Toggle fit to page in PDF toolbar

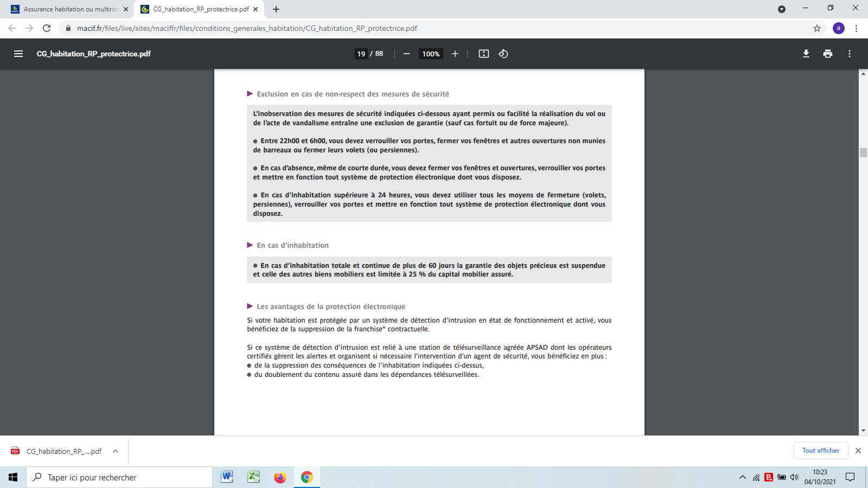click(484, 54)
